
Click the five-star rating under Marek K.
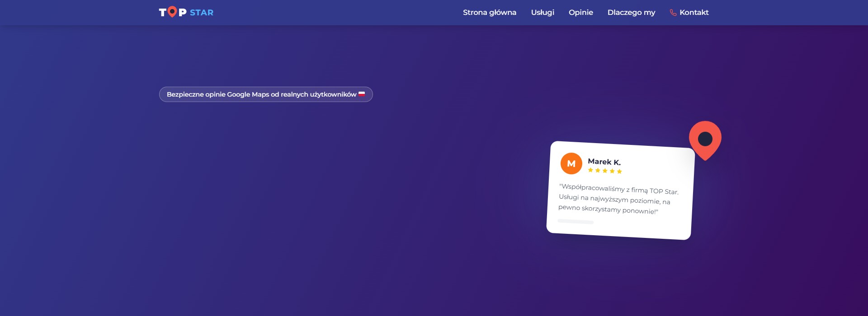click(x=605, y=171)
